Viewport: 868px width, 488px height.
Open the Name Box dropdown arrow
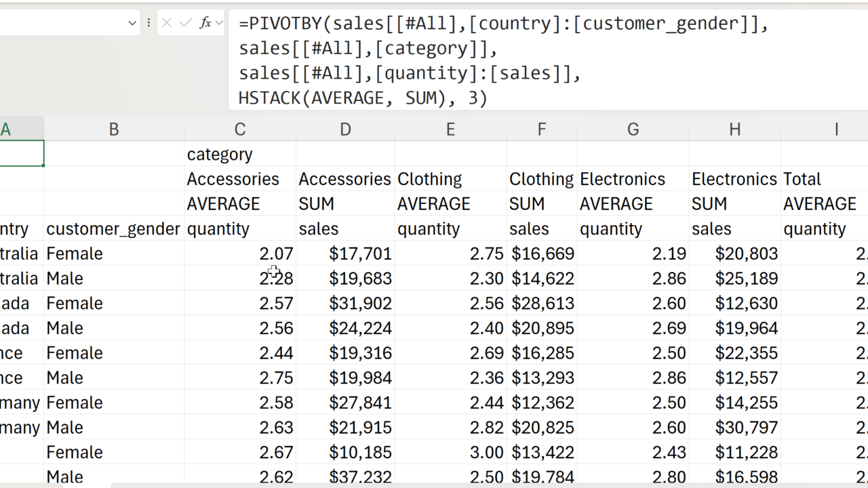tap(132, 23)
